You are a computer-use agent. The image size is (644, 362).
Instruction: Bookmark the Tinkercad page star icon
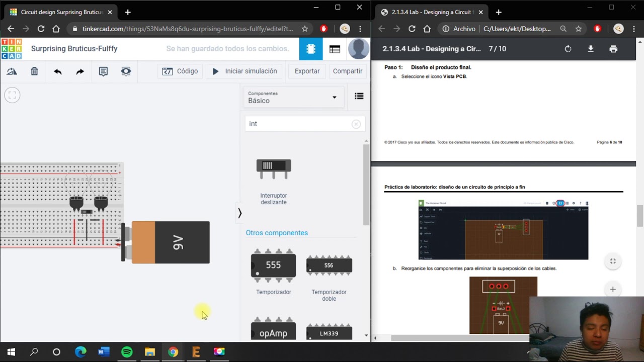[x=304, y=29]
